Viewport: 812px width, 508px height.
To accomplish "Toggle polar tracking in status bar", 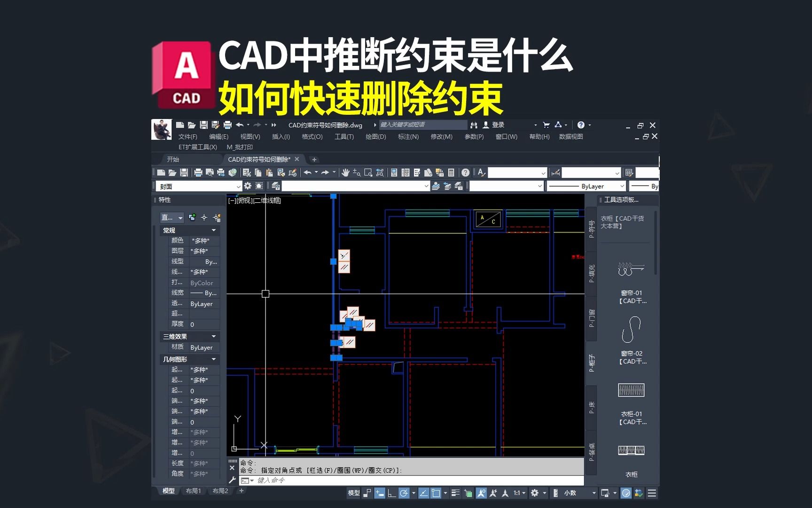I will (x=404, y=493).
